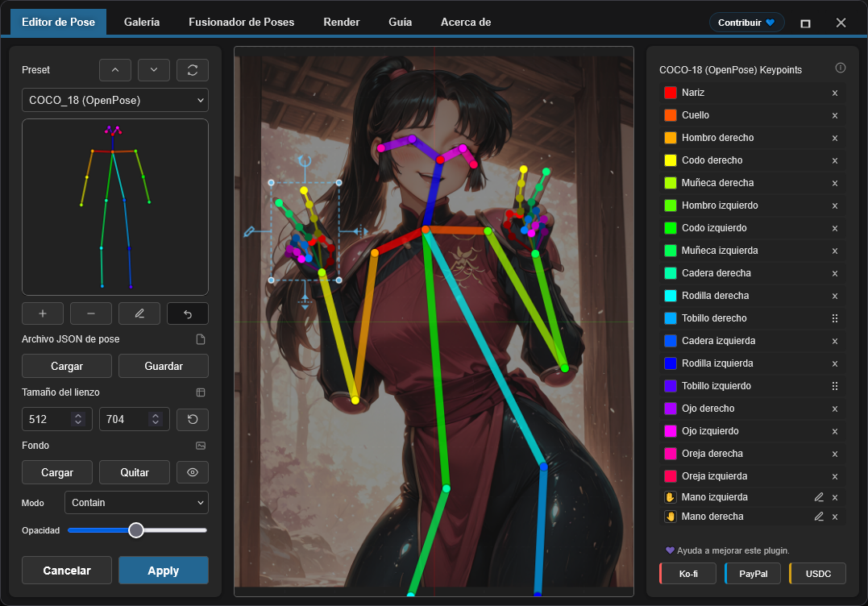Click Cargar under Archivo JSON de pose
868x606 pixels.
(67, 366)
